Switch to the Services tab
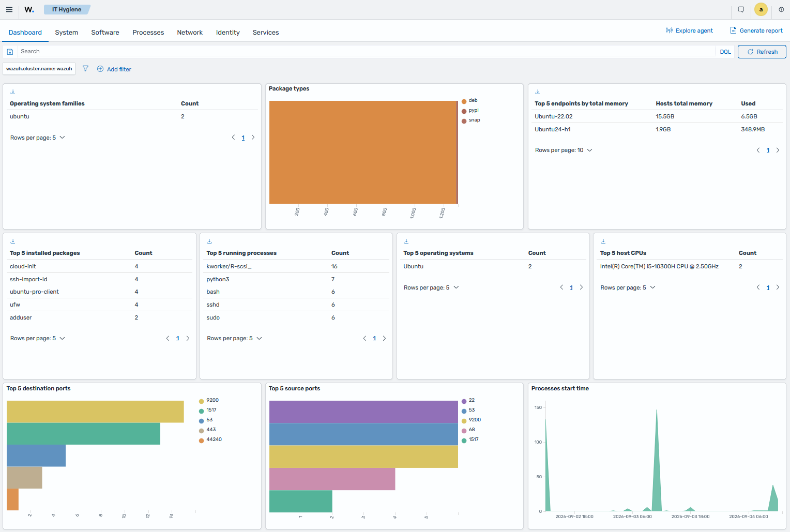Image resolution: width=790 pixels, height=532 pixels. click(x=266, y=32)
